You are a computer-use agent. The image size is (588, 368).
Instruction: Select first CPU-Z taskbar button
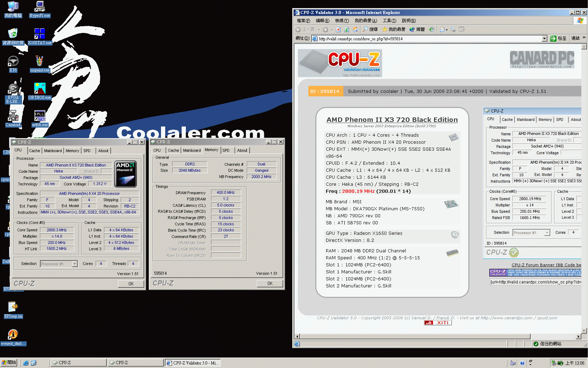[78, 363]
